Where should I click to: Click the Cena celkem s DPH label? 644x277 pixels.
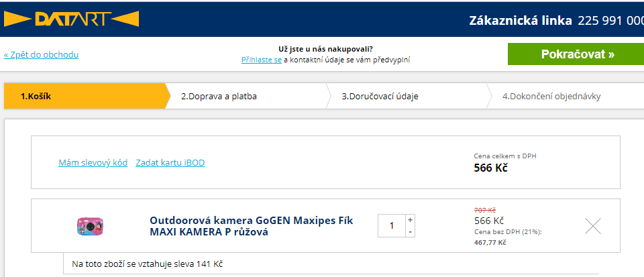(505, 156)
